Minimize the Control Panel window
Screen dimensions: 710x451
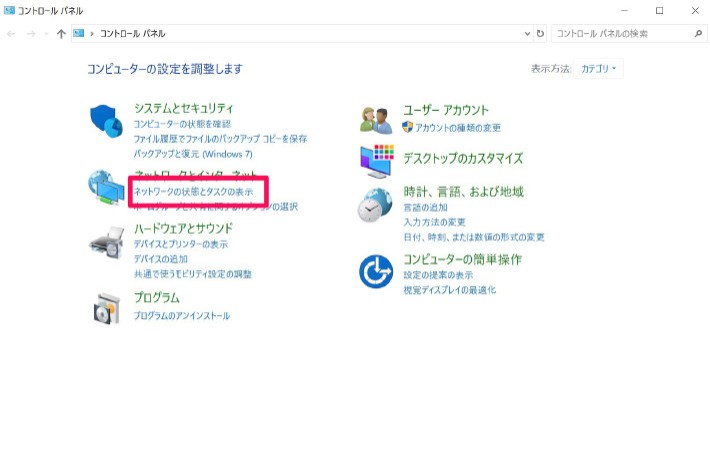[624, 10]
